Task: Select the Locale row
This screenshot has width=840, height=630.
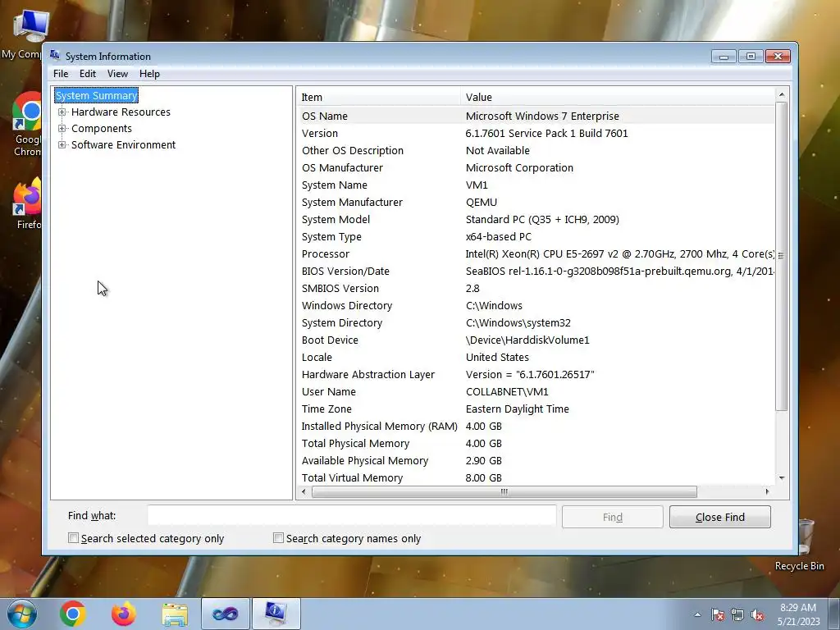Action: 536,357
